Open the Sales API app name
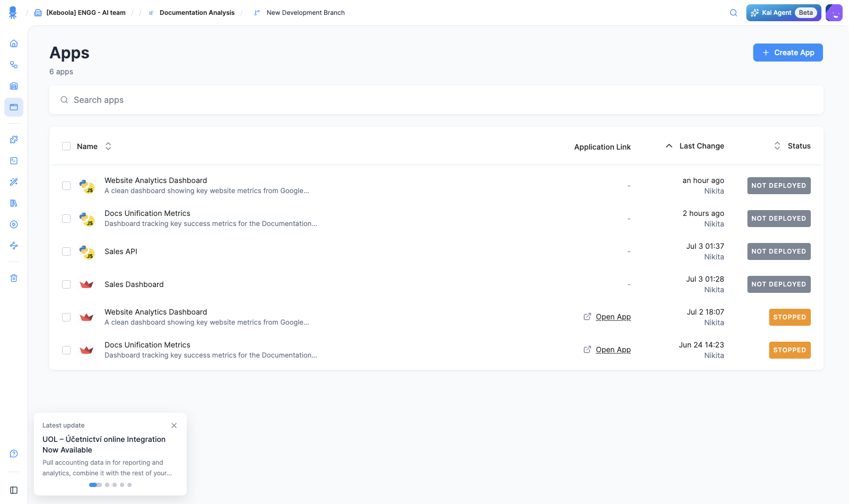This screenshot has height=504, width=849. pyautogui.click(x=121, y=251)
